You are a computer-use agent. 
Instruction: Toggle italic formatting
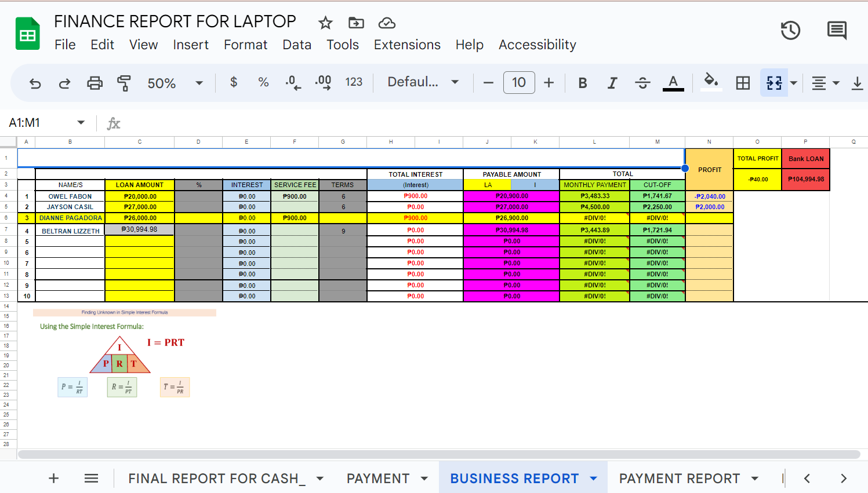(x=612, y=83)
